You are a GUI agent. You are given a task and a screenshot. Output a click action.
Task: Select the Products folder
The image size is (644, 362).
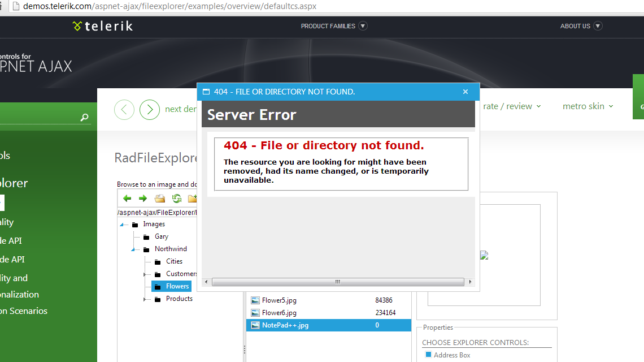(x=179, y=299)
